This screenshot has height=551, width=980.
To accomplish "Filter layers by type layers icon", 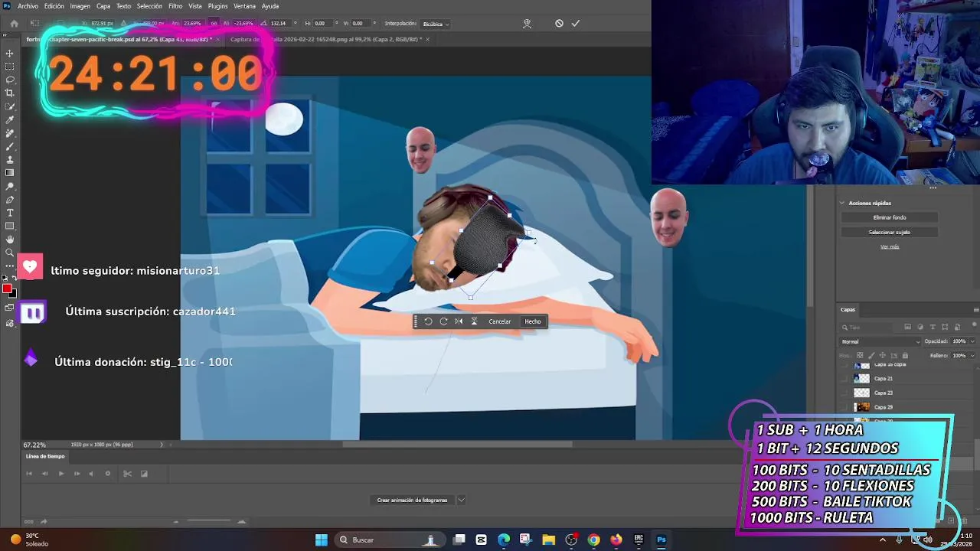I will [933, 327].
